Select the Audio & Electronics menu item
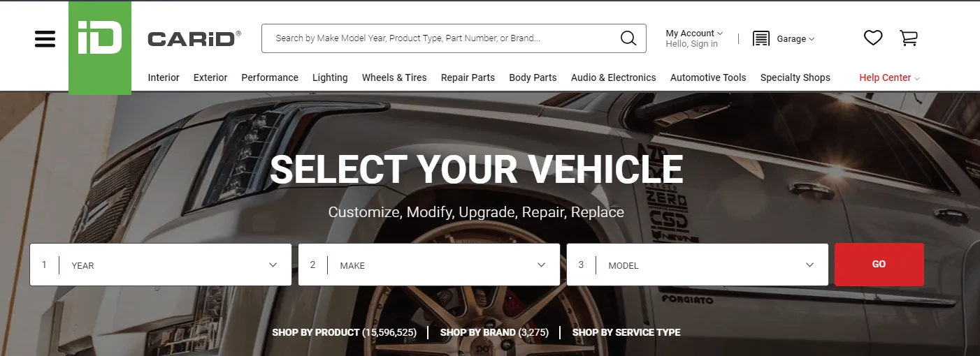The image size is (980, 356). pyautogui.click(x=614, y=77)
